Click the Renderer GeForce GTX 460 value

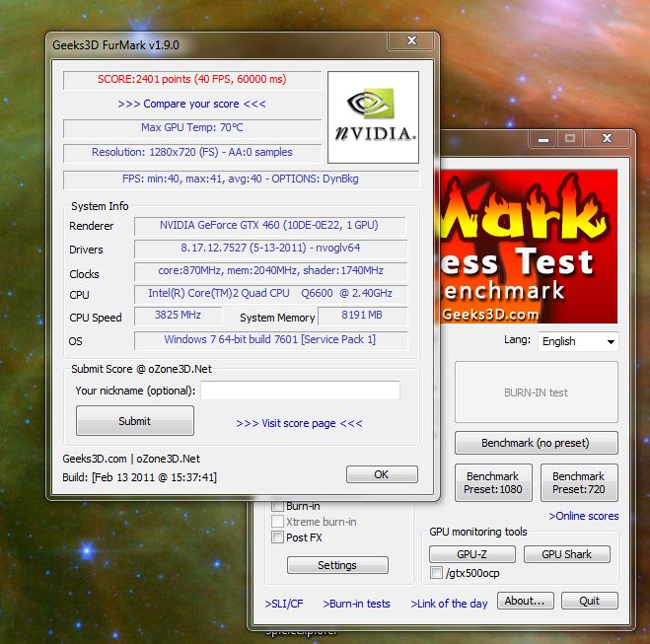point(269,226)
